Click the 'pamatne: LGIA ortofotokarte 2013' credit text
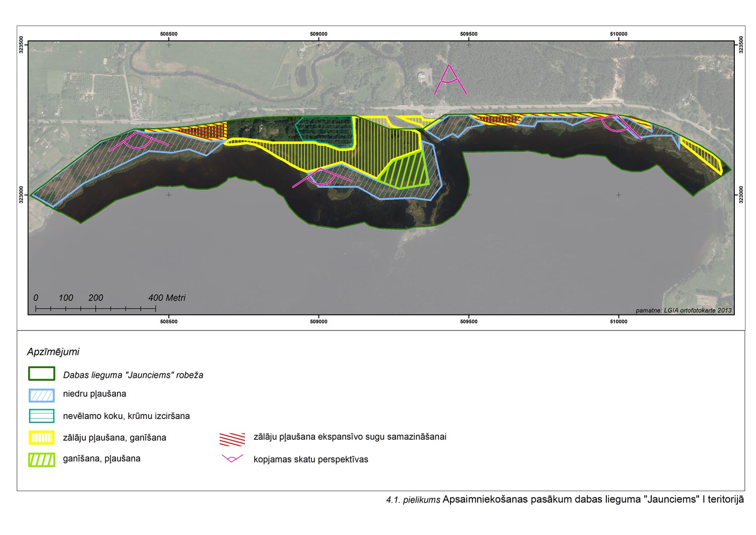This screenshot has width=756, height=535. click(x=683, y=310)
